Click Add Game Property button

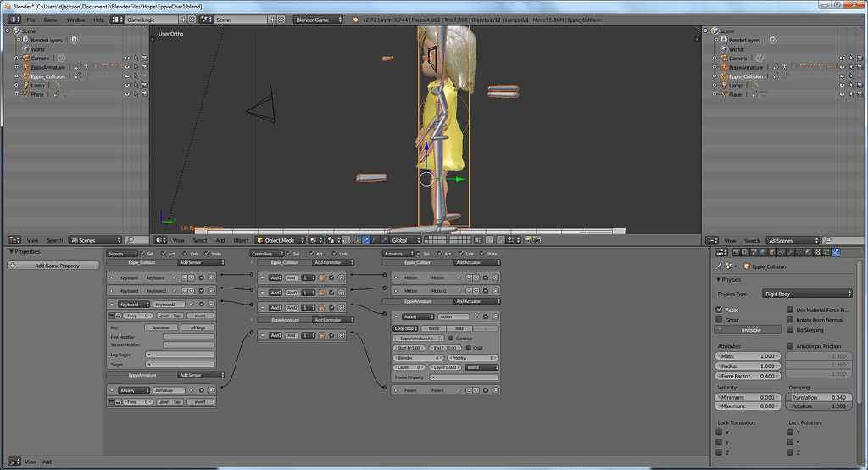click(x=53, y=266)
